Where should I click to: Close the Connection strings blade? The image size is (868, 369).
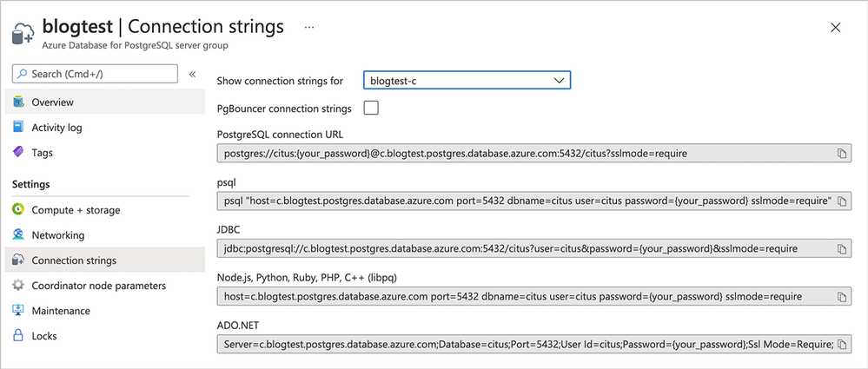pyautogui.click(x=836, y=28)
